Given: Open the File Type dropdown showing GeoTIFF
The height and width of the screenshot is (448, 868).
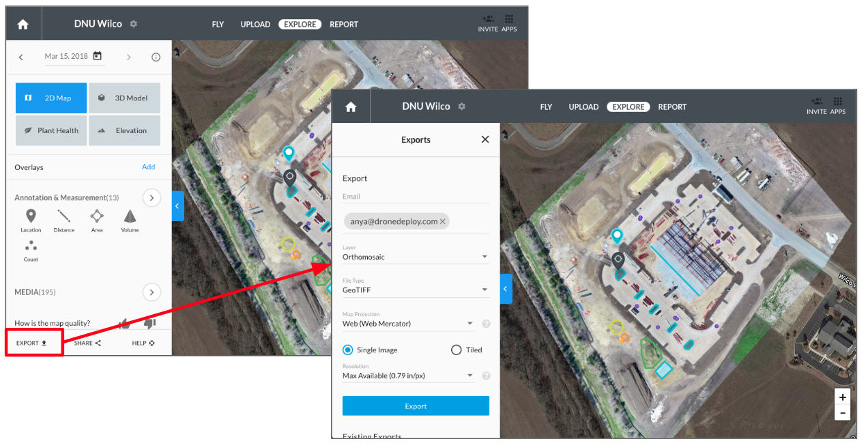Looking at the screenshot, I should coord(416,290).
